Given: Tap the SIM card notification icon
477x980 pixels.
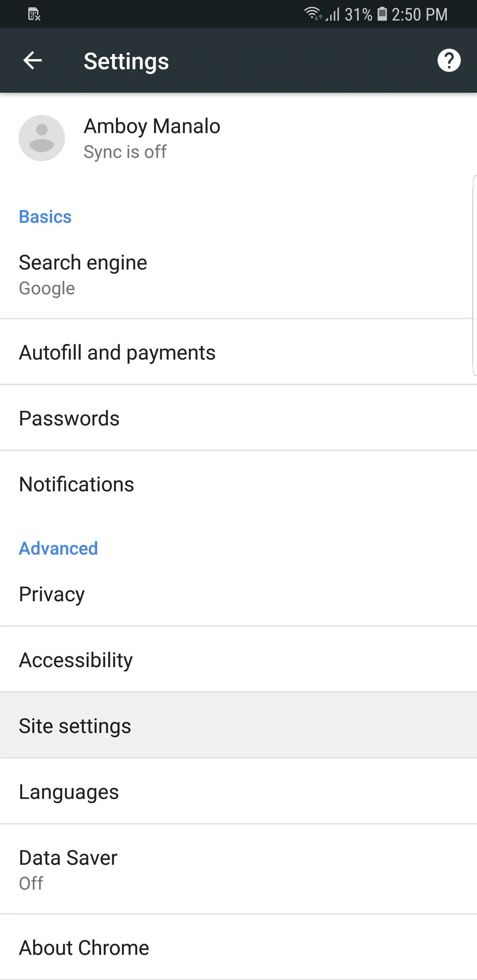Looking at the screenshot, I should [x=34, y=15].
